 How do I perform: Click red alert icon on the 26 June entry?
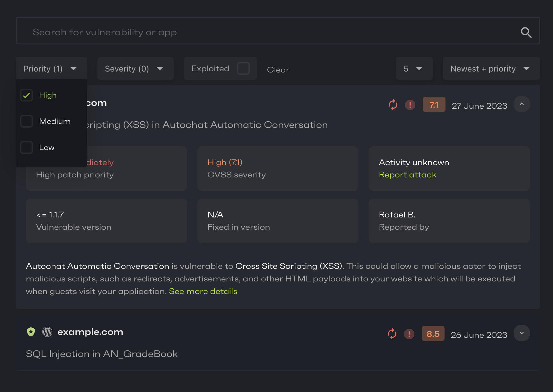pos(409,334)
